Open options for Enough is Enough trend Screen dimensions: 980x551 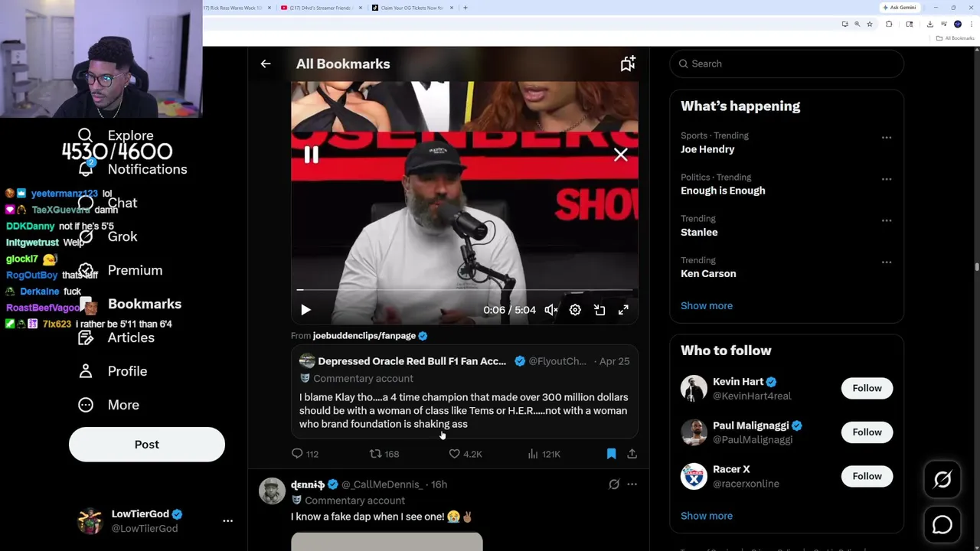(887, 179)
